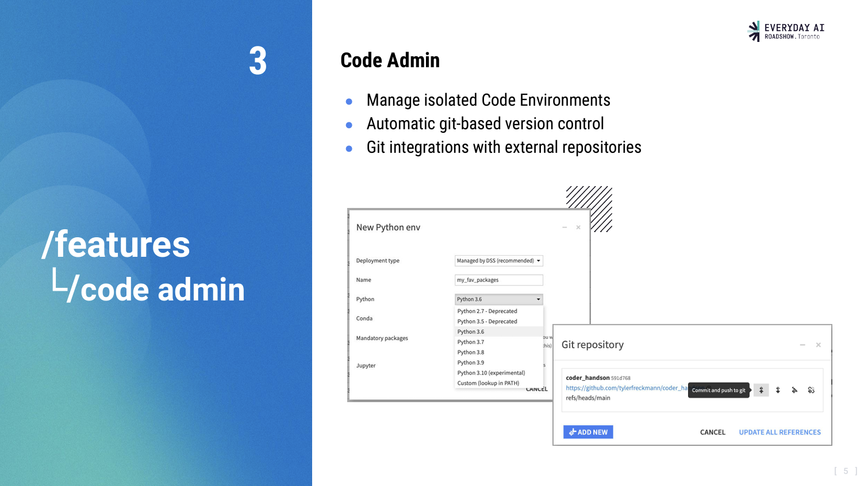
Task: Click the plus icon on ADD NEW
Action: (573, 432)
